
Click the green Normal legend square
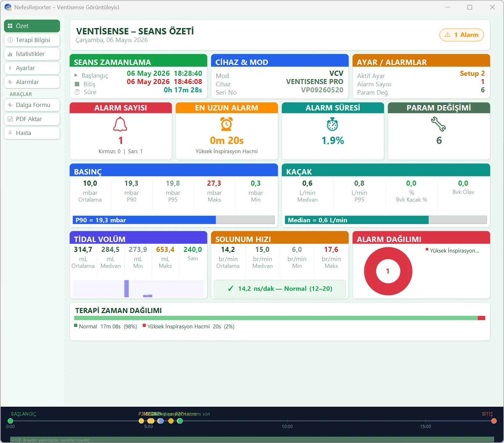coord(76,325)
